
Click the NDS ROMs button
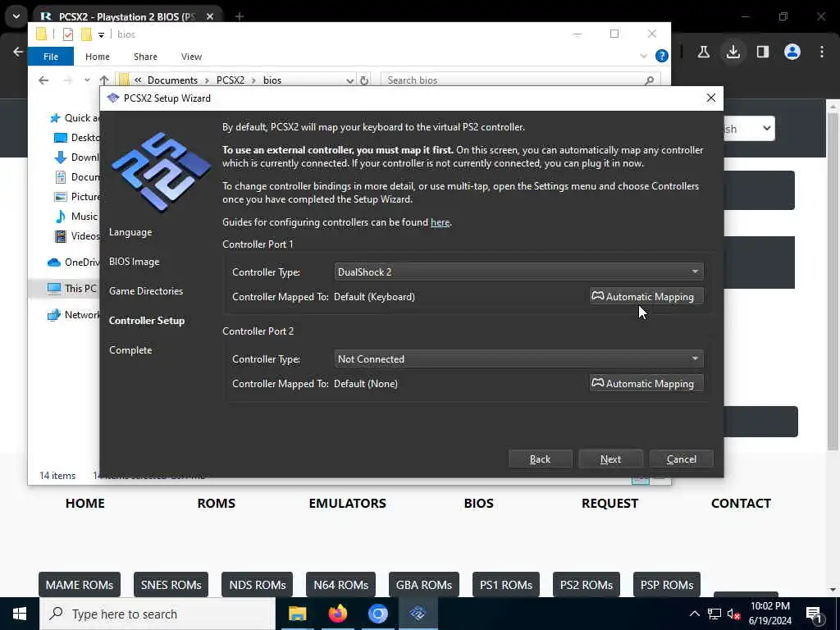pos(257,585)
